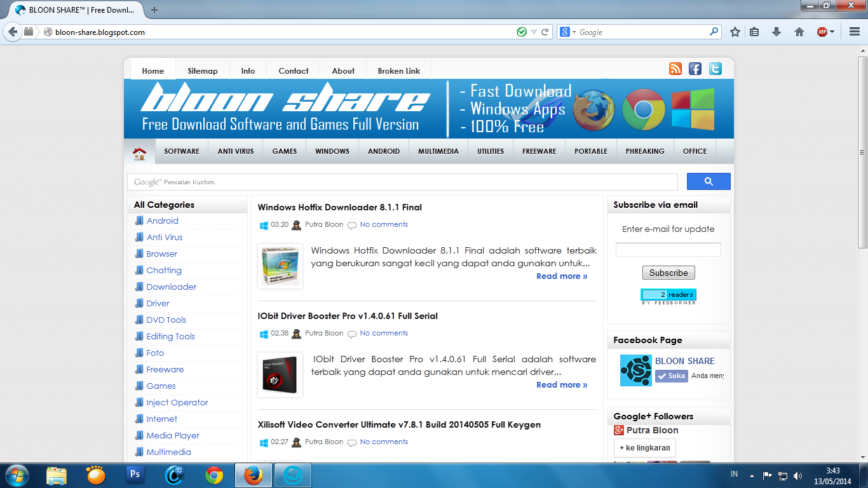Open the Sitemap tab
The height and width of the screenshot is (488, 868).
203,71
